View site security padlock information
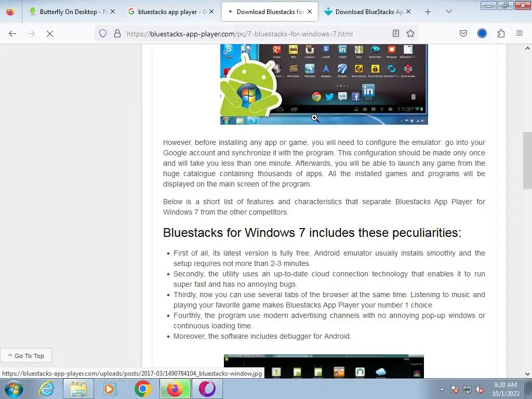 (x=117, y=34)
